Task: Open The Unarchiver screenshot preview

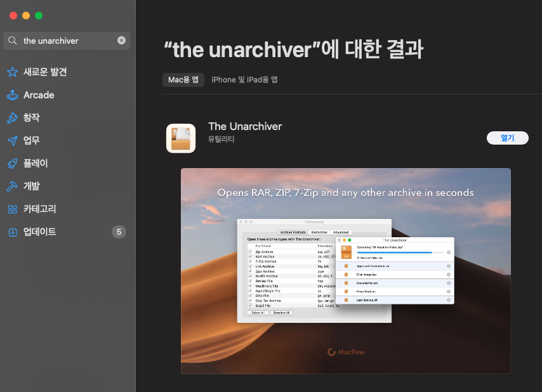Action: tap(346, 271)
